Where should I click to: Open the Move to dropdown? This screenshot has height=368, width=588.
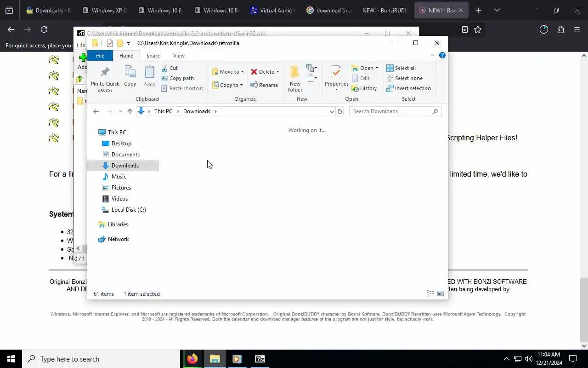(x=228, y=72)
